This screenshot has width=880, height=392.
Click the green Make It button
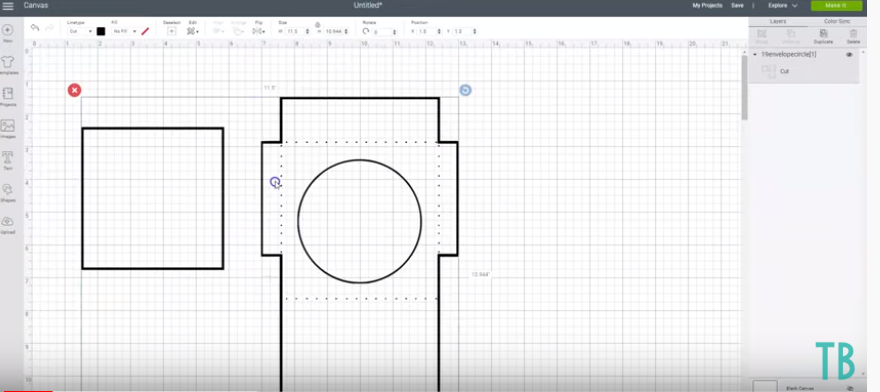coord(836,6)
